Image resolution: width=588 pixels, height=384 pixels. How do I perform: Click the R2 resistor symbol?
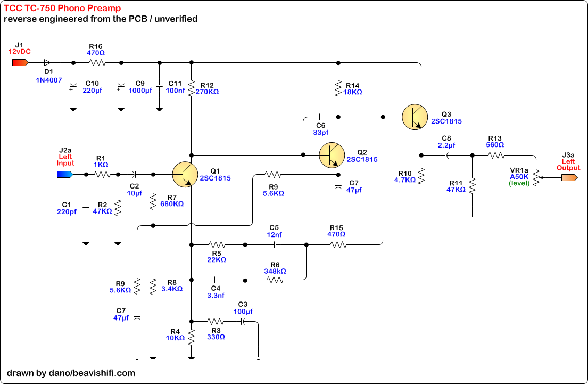pyautogui.click(x=118, y=208)
